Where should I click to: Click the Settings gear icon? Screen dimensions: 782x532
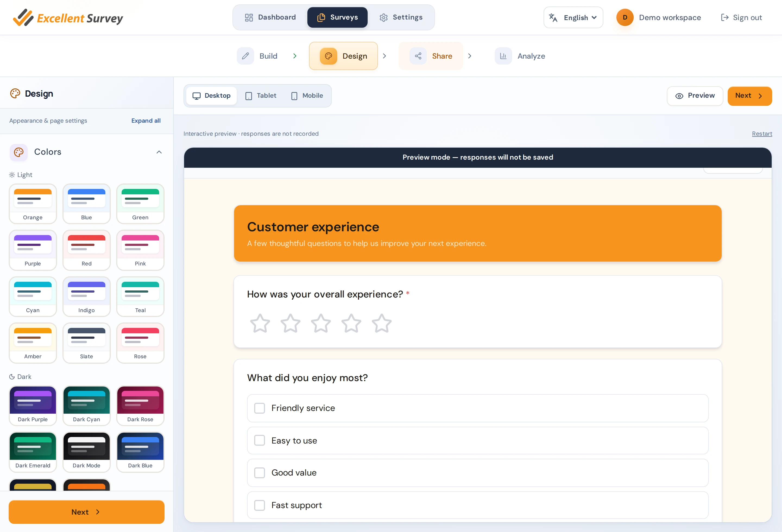coord(384,17)
